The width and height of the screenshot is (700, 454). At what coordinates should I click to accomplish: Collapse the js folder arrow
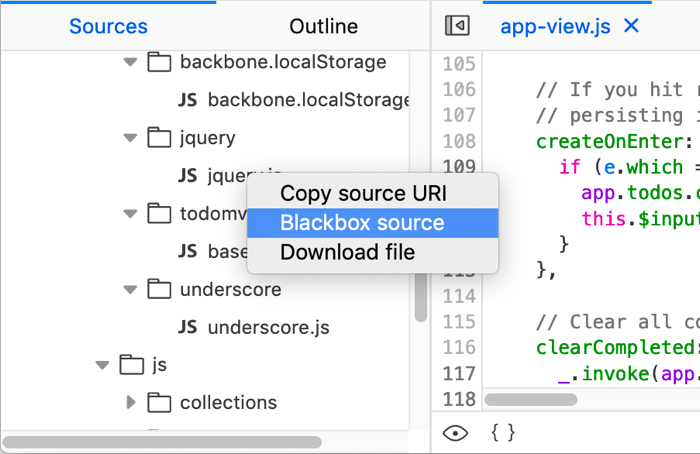pos(102,365)
